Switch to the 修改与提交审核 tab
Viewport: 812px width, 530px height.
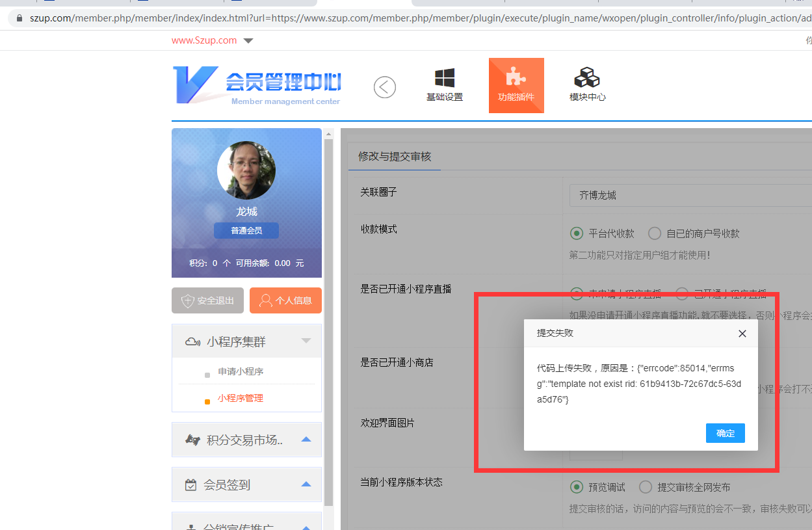point(395,157)
